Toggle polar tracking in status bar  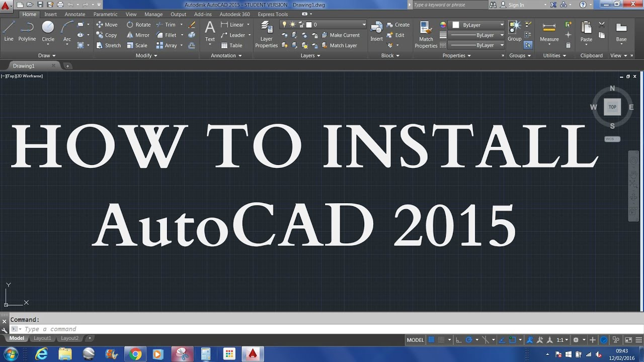coord(468,340)
